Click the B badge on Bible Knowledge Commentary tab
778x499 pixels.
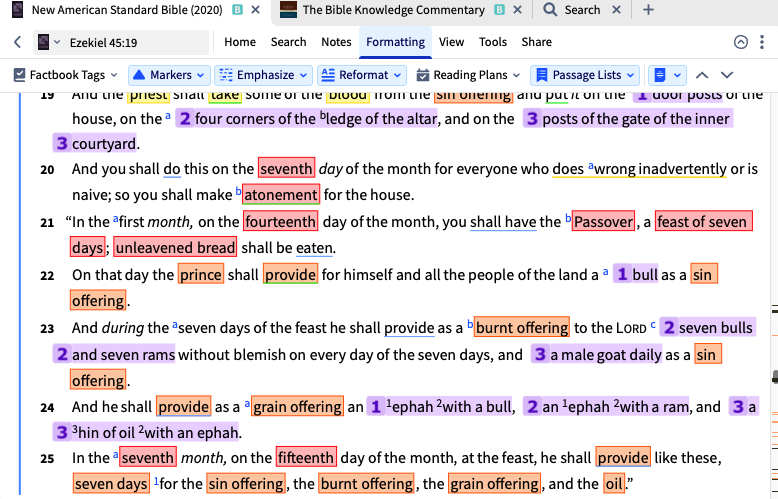click(500, 10)
